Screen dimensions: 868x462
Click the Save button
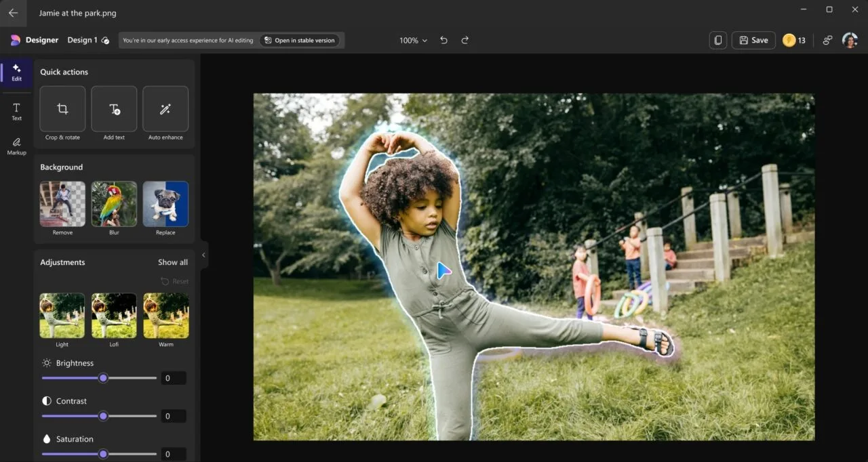[x=753, y=40]
